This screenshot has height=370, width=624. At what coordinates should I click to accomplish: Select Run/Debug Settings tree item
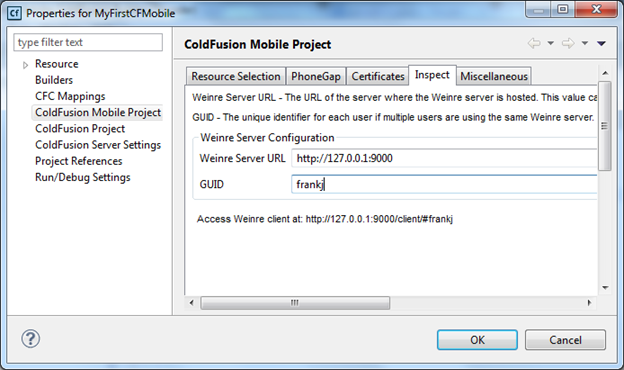click(x=82, y=177)
